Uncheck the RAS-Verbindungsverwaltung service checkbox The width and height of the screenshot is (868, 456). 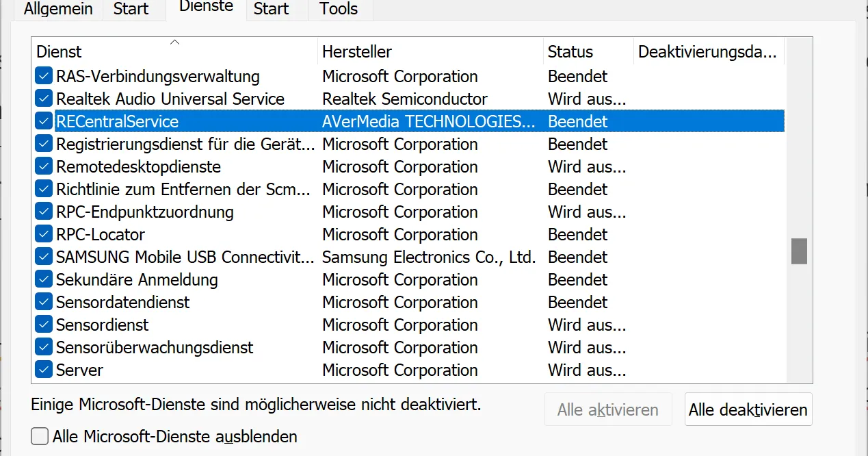[x=44, y=76]
